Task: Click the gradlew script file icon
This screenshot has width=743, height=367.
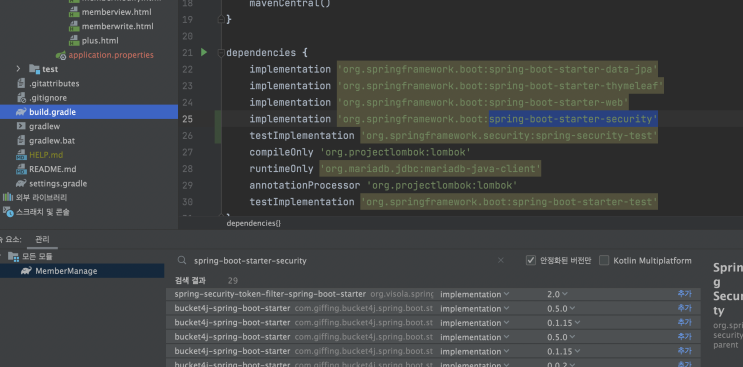Action: click(x=21, y=126)
